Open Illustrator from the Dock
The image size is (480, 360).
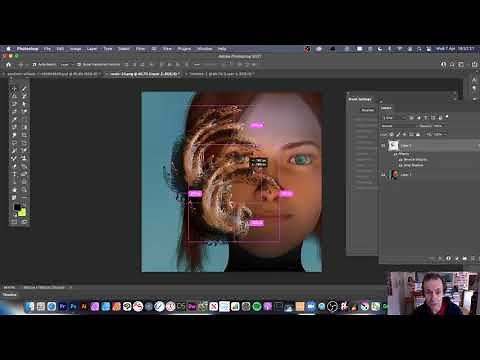click(84, 306)
